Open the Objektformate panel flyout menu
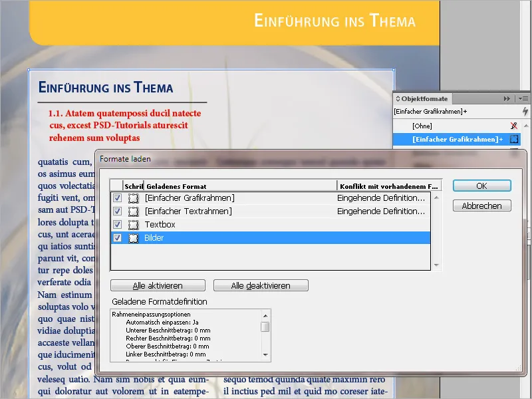532x399 pixels. point(523,98)
